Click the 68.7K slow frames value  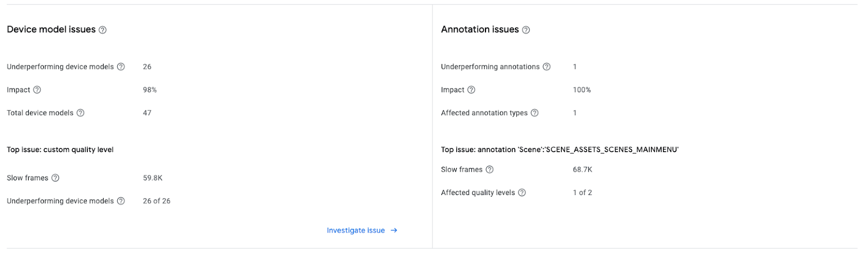click(582, 170)
